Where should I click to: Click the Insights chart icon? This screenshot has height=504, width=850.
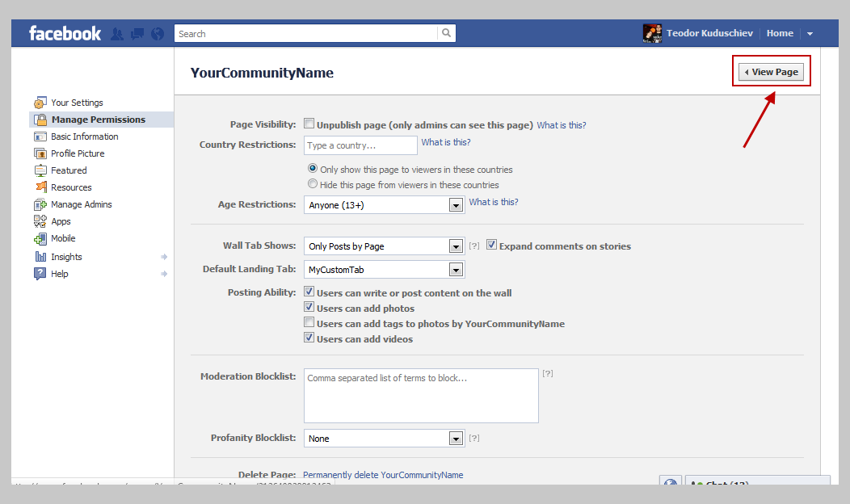(40, 256)
